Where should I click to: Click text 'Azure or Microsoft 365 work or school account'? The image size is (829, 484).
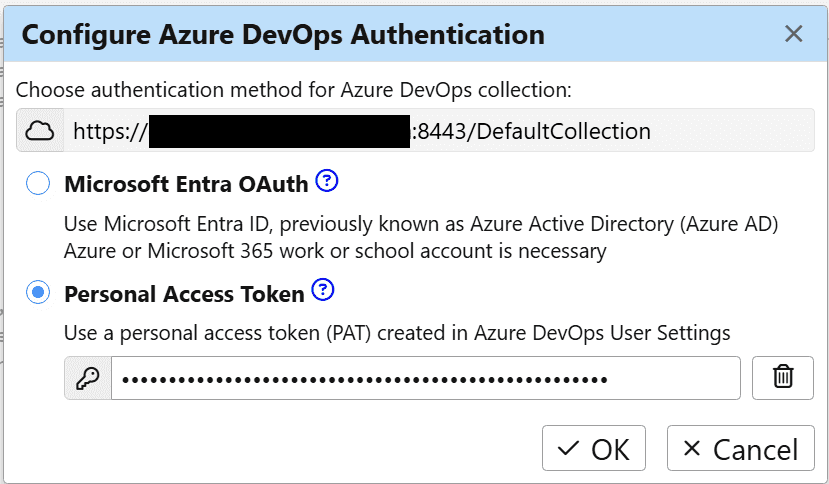point(279,251)
